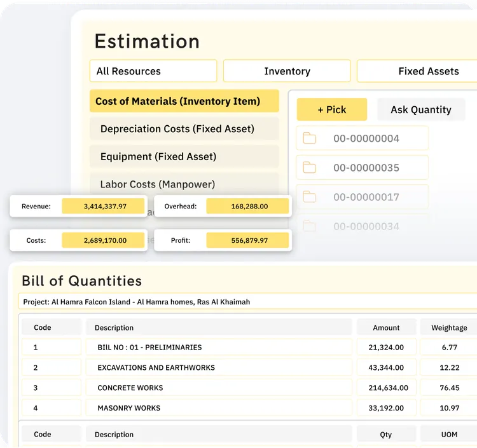
Task: Open item 00-00000004
Action: click(363, 139)
